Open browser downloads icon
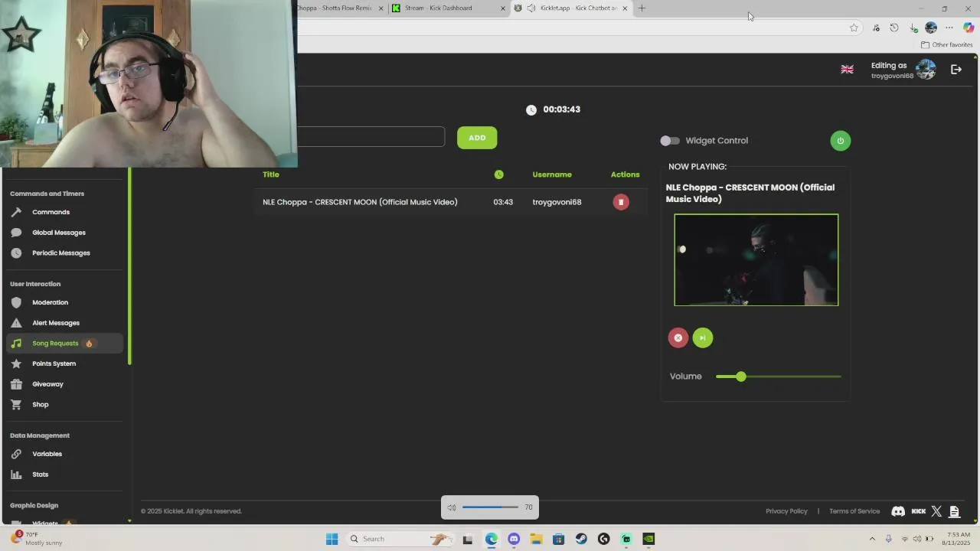Image resolution: width=980 pixels, height=551 pixels. [913, 28]
